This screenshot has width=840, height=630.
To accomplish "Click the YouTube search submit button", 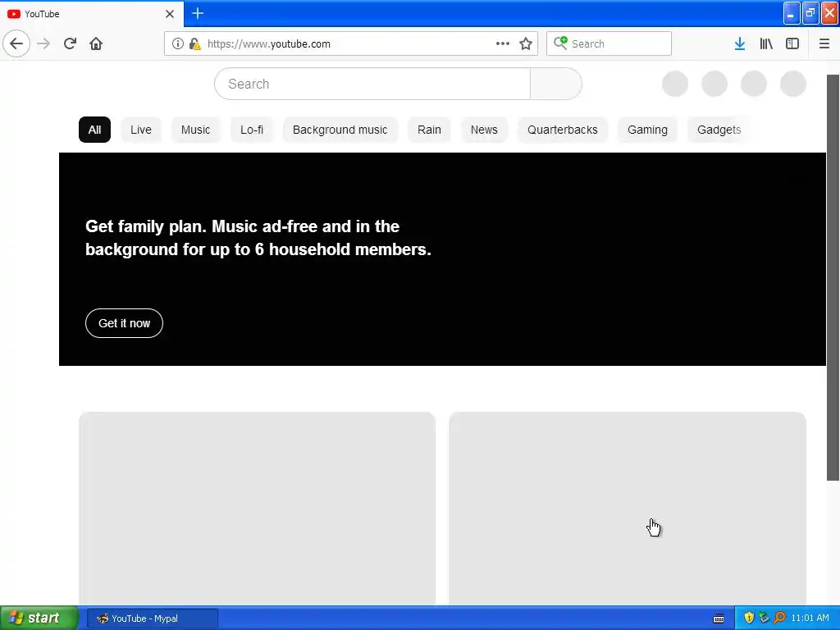I will tap(555, 84).
